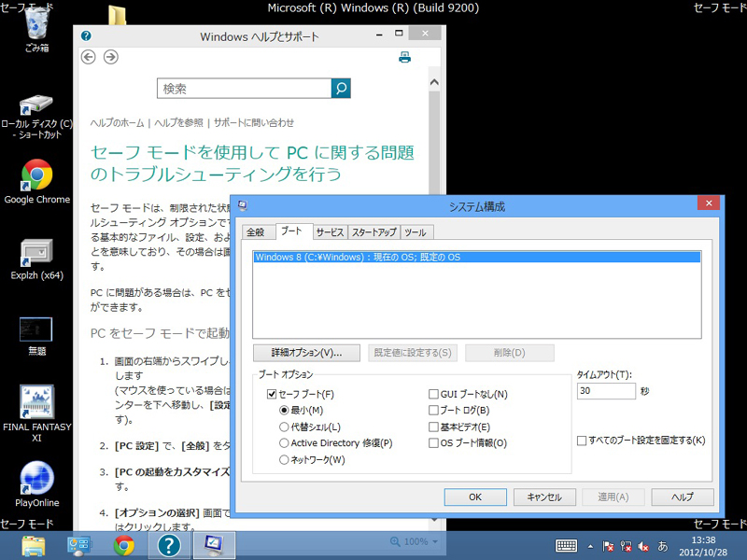
Task: Click the ヘルプ button in the dialog
Action: [x=683, y=497]
